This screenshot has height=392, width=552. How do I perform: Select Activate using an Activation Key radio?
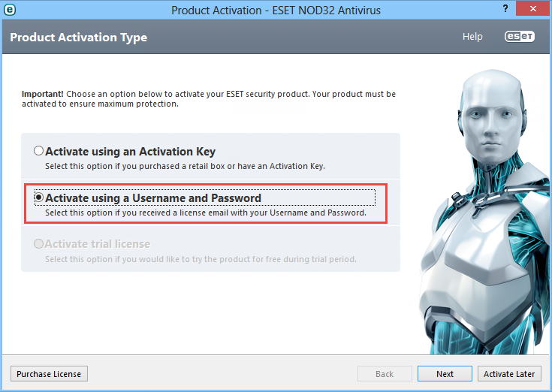pyautogui.click(x=38, y=151)
